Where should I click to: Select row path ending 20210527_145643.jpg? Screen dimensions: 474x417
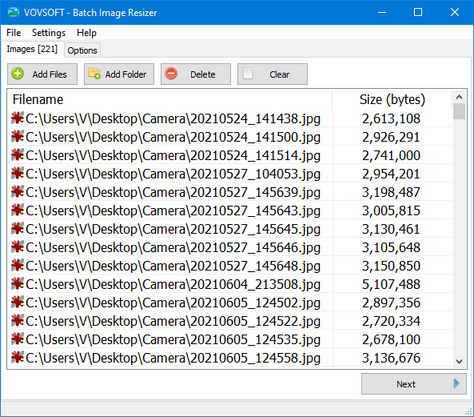pyautogui.click(x=173, y=211)
